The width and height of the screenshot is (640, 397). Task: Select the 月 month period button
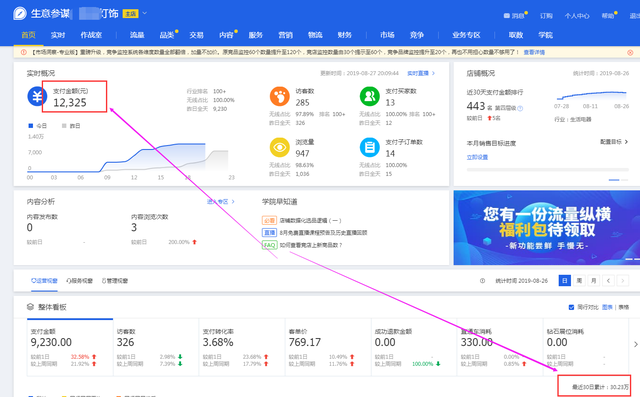point(593,281)
